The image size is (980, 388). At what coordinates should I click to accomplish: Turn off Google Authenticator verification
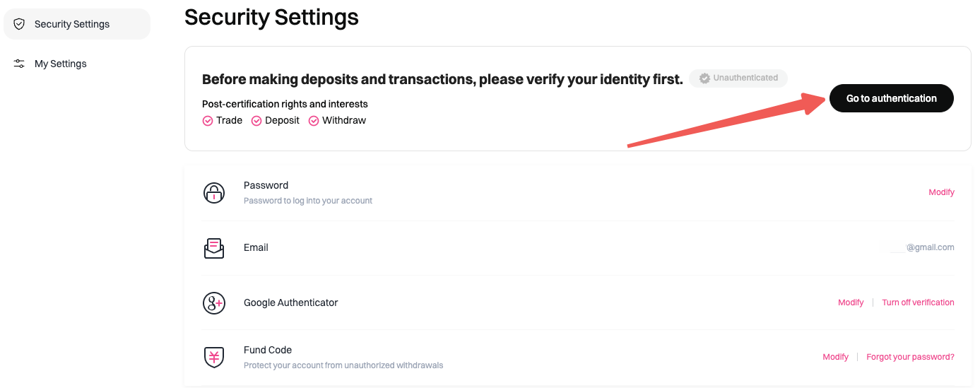(918, 302)
